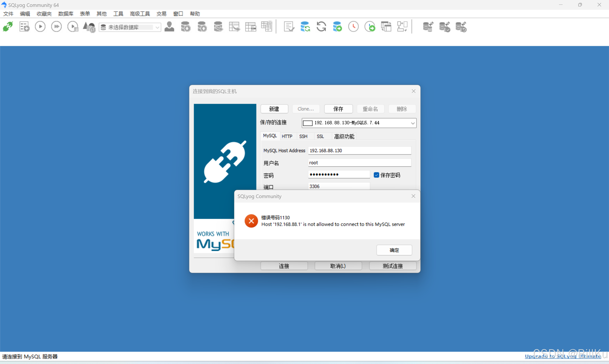Open the 文件 menu
The width and height of the screenshot is (609, 364).
pos(8,14)
